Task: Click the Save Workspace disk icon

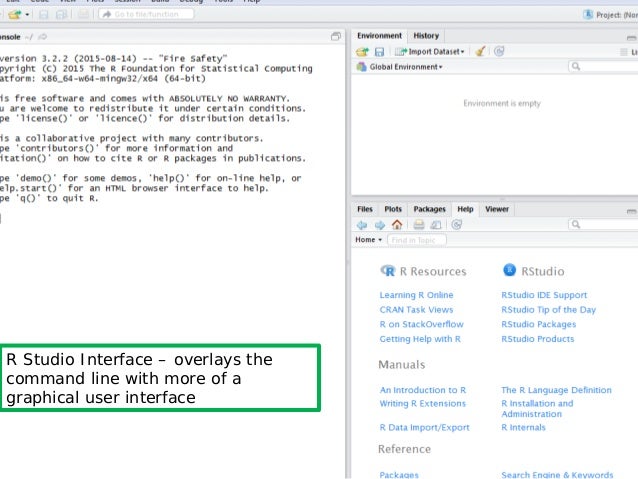Action: [379, 52]
